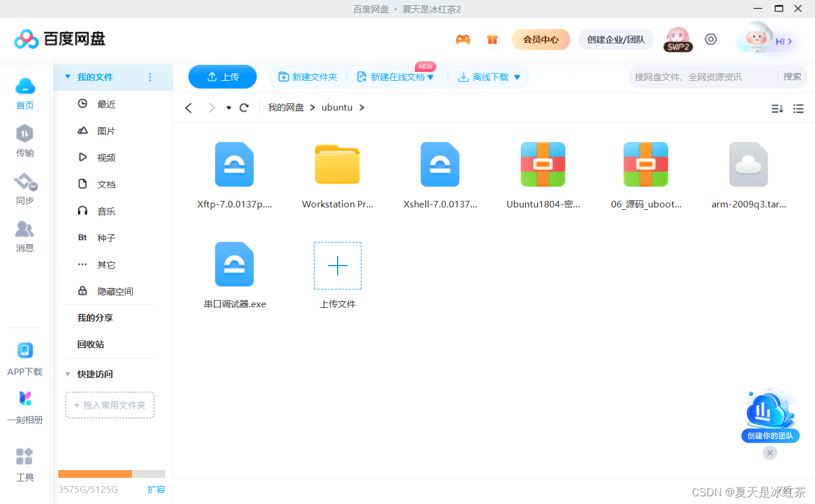Click 新建文件夹 button
Image resolution: width=815 pixels, height=504 pixels.
308,77
